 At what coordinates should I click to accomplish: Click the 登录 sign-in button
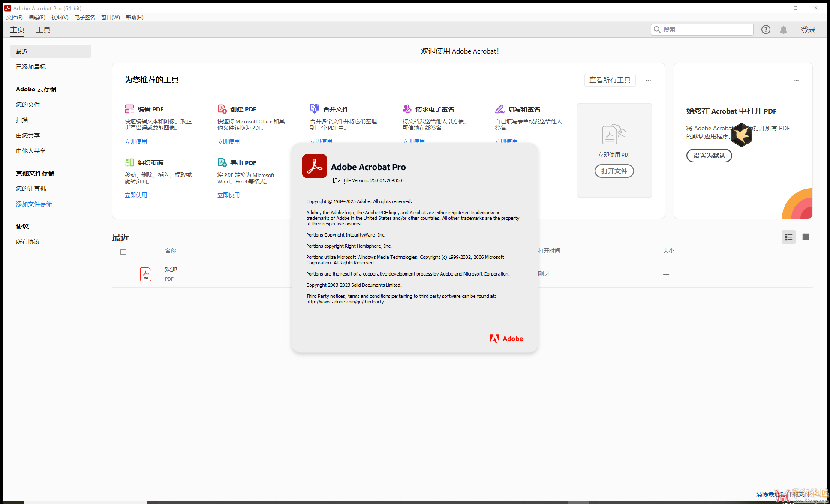pyautogui.click(x=808, y=30)
